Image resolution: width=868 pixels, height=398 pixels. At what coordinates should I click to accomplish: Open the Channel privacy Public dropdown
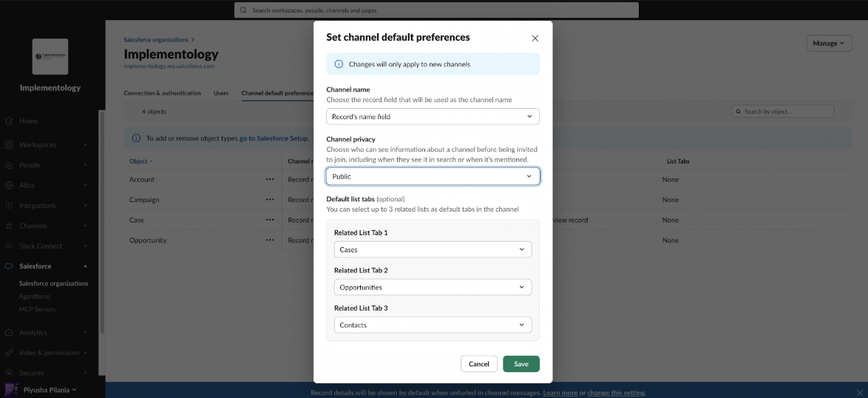(433, 176)
